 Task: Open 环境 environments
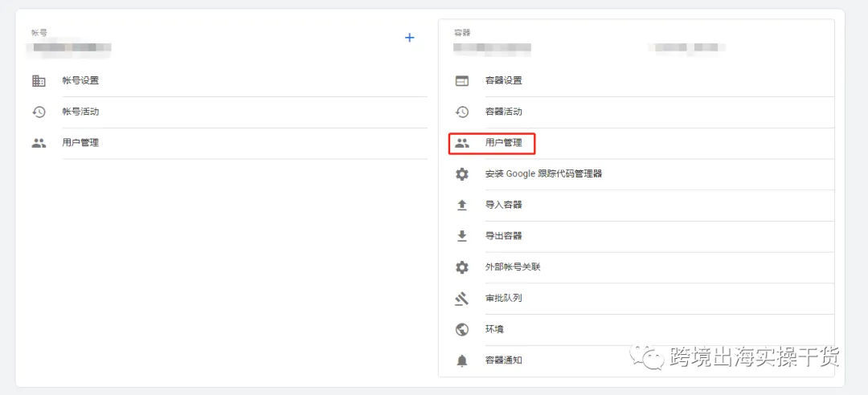494,329
